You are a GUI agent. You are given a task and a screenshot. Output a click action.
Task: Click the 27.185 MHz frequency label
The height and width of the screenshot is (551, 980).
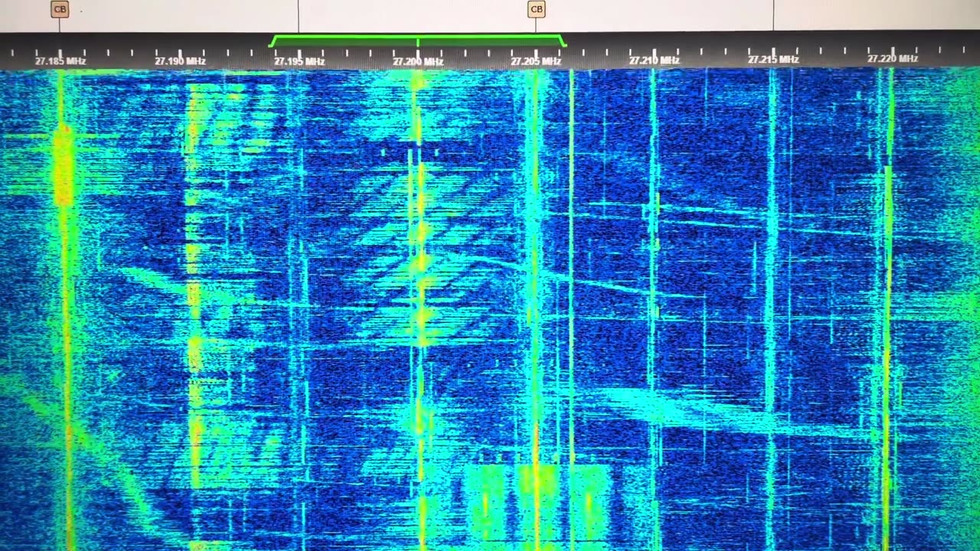(60, 60)
